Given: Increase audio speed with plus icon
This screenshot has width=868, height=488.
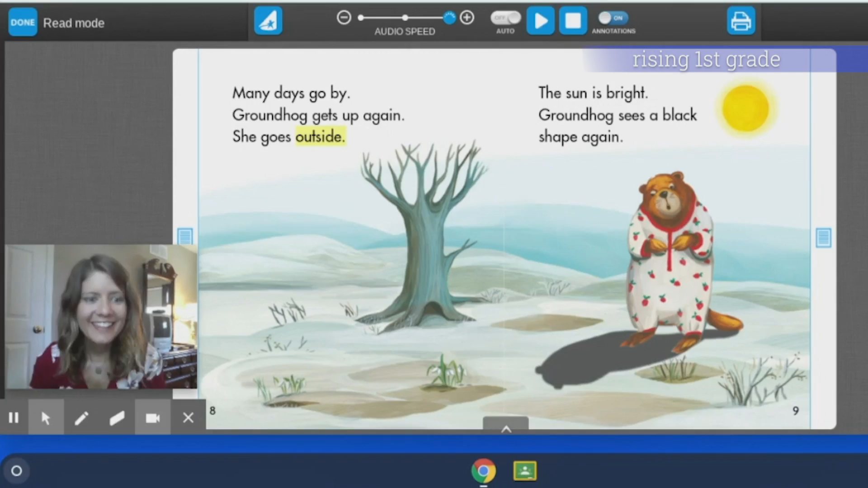Looking at the screenshot, I should 467,18.
